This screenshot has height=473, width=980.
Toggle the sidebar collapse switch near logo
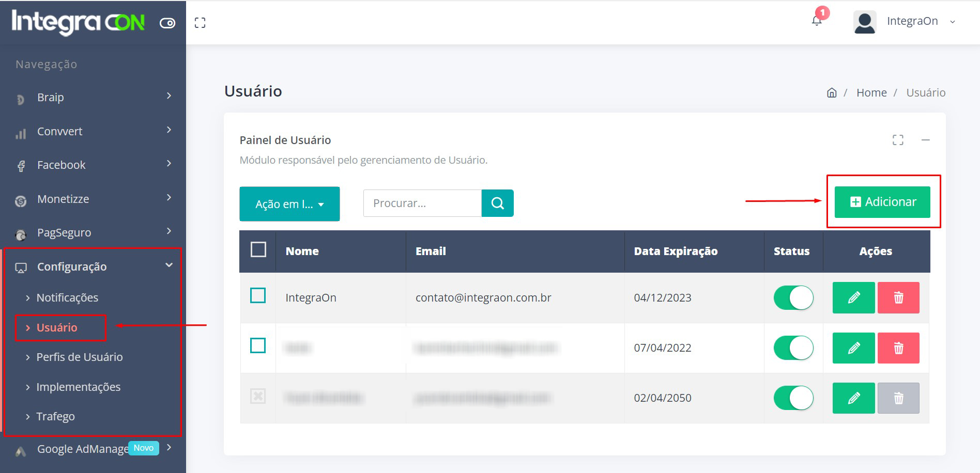point(167,23)
